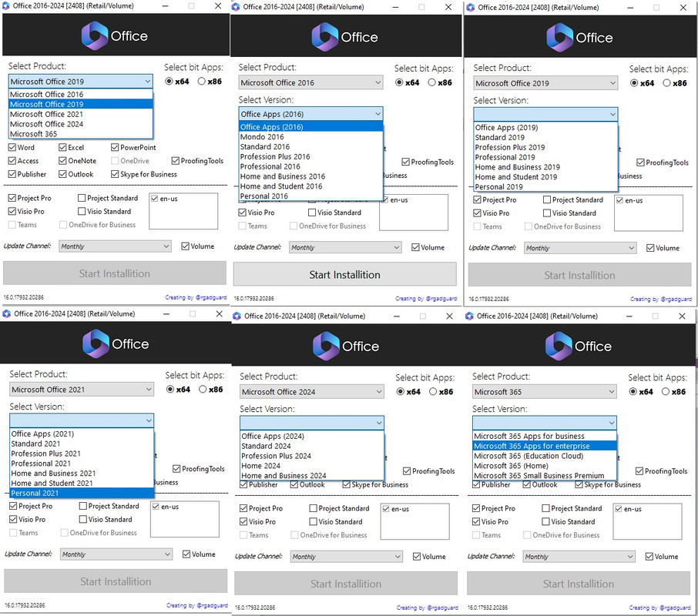
Task: Disable the OneNote checkbox
Action: pos(62,161)
